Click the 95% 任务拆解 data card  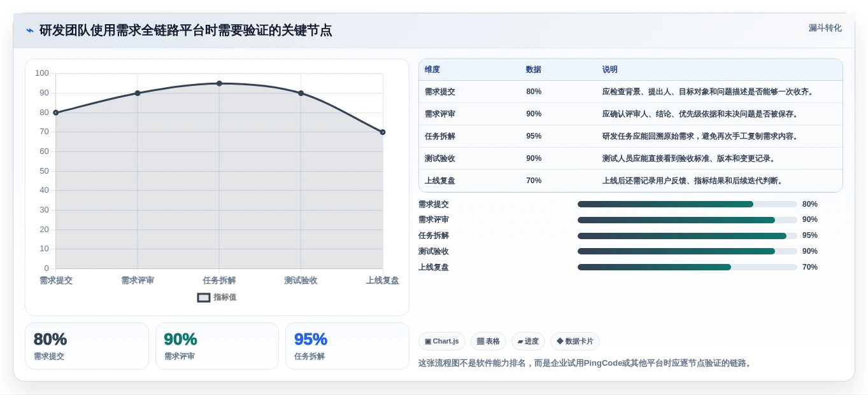pos(347,346)
